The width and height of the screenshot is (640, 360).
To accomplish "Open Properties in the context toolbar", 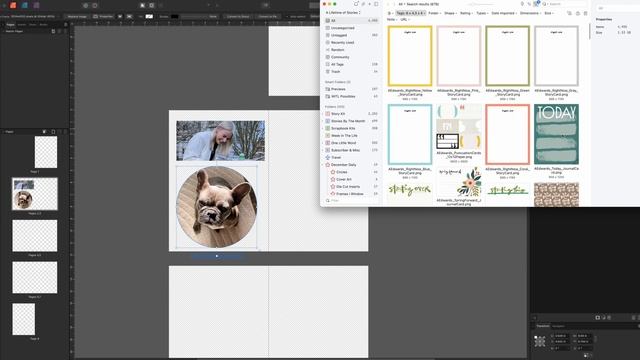I will 103,16.
